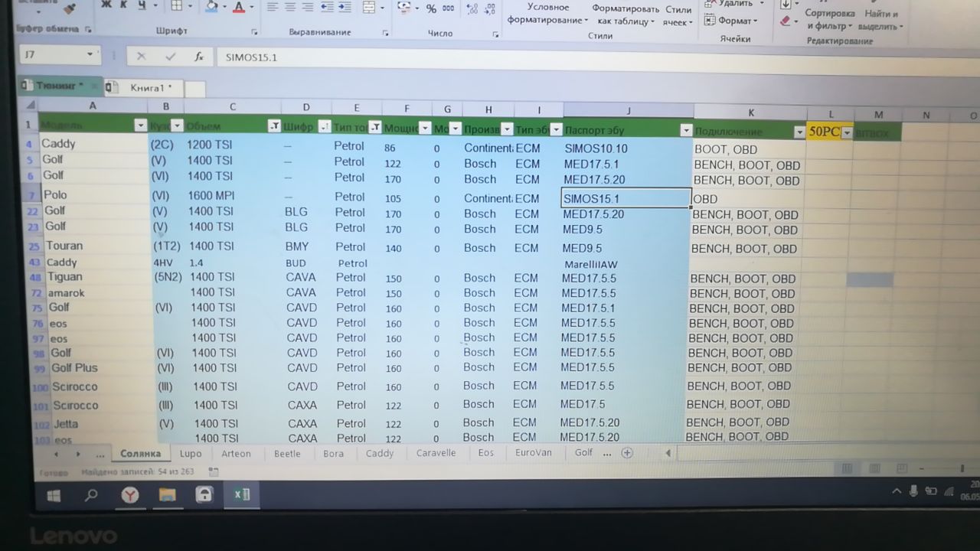
Task: Apply fill color bucket icon
Action: click(212, 7)
